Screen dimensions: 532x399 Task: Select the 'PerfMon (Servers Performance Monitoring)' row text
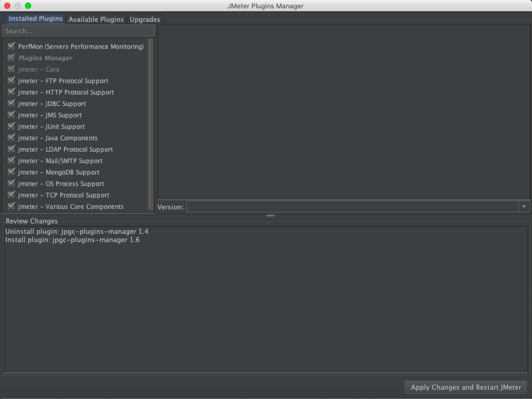coord(81,46)
